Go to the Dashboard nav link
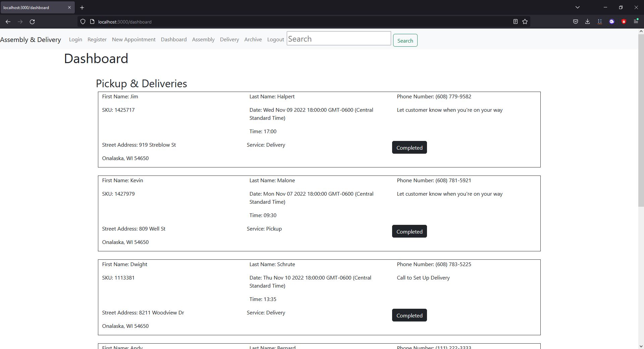The height and width of the screenshot is (349, 644). click(x=174, y=40)
